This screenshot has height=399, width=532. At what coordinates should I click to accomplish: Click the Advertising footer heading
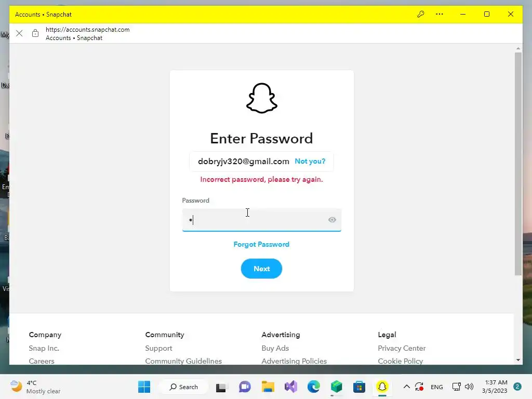tap(281, 335)
